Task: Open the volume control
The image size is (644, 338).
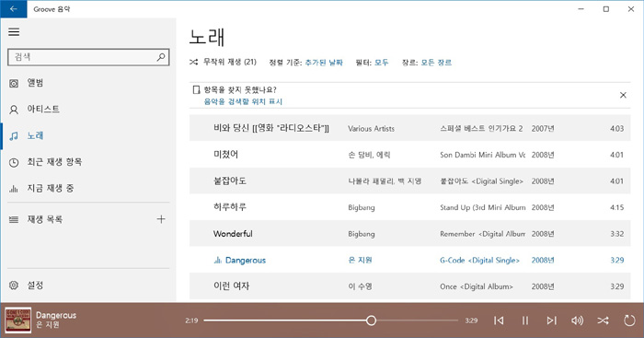Action: (x=577, y=321)
